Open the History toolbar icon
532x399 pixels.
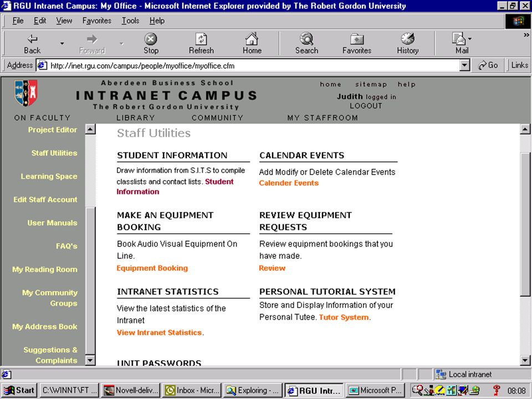pyautogui.click(x=407, y=39)
